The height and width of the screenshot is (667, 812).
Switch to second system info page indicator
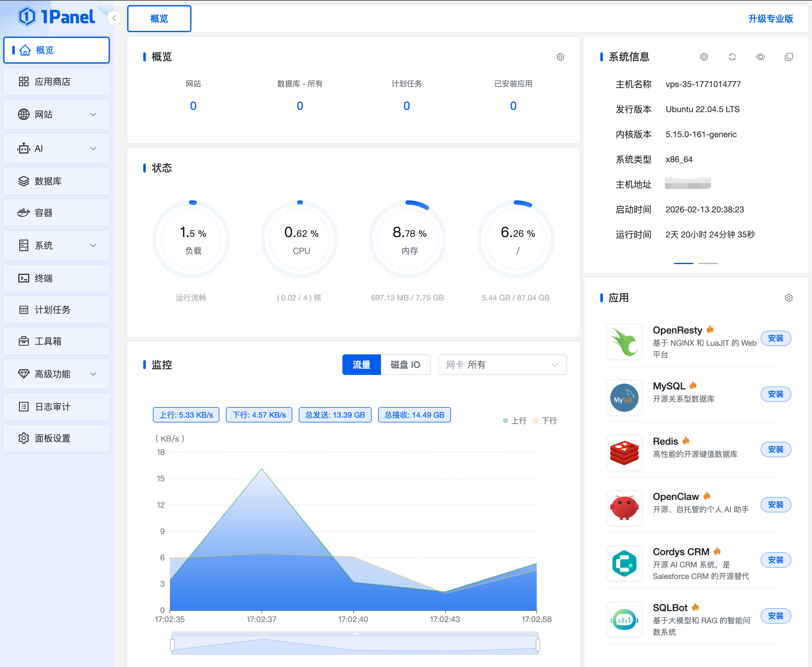[708, 263]
